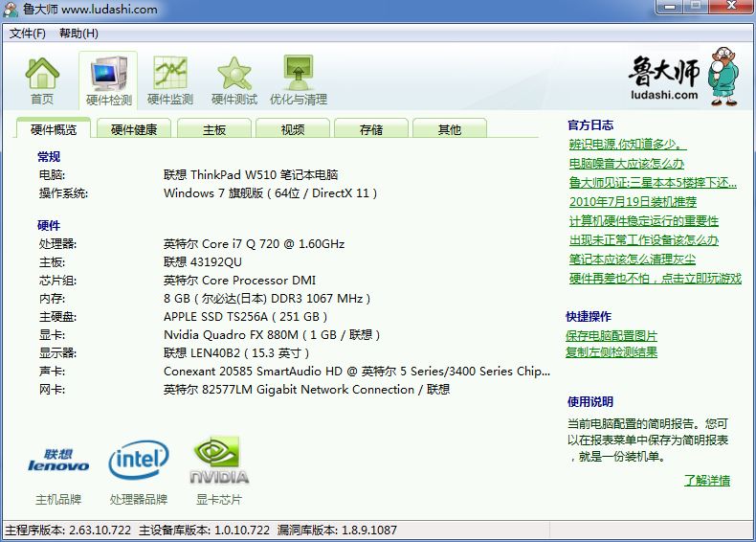The height and width of the screenshot is (542, 756).
Task: Select the Windows 7 旗舰版 operating system text
Action: coord(270,193)
